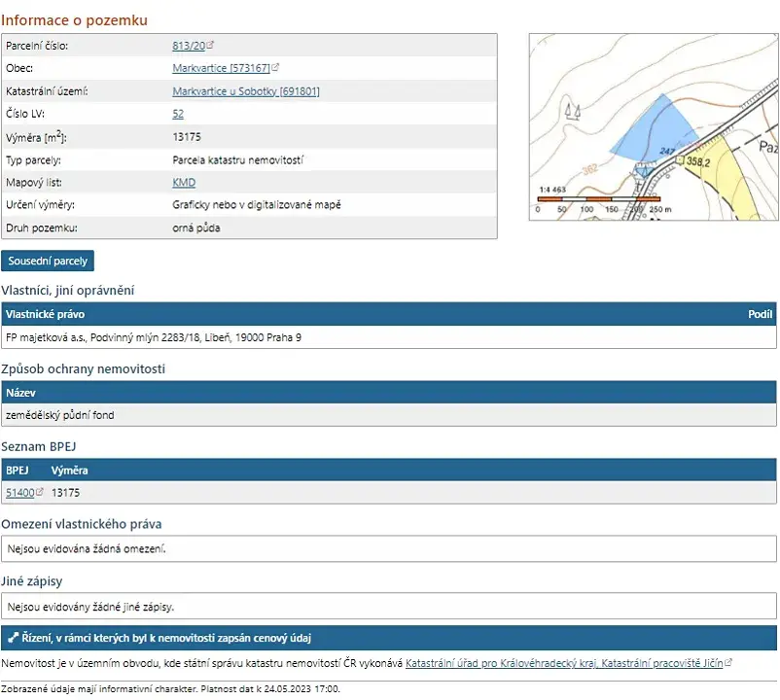Screen dimensions: 780x700
Task: Click the KMD map sheet link
Action: [184, 182]
